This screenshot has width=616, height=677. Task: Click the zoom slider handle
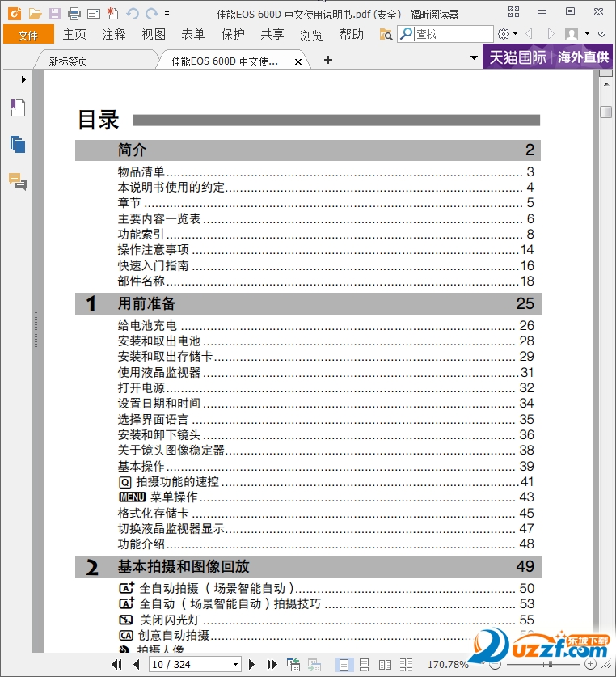tap(550, 664)
